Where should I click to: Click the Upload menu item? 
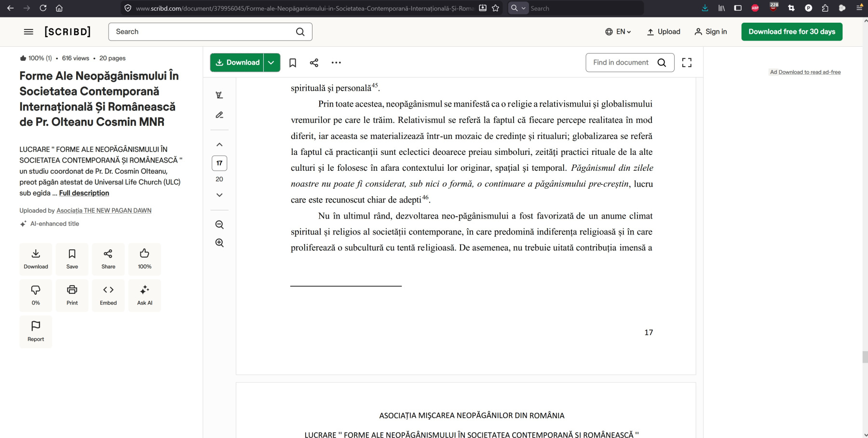(x=664, y=32)
